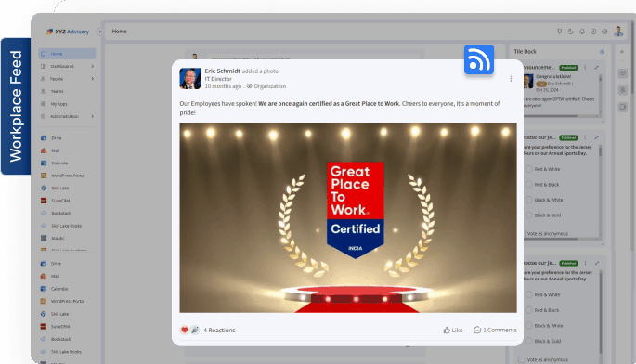Screen dimensions: 636x364
Task: Toggle dark mode with the moon icon
Action: point(571,32)
